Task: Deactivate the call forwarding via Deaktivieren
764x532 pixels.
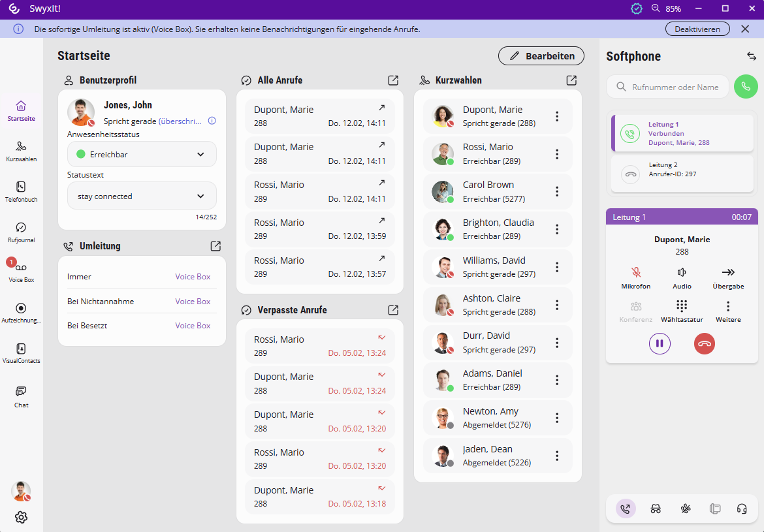Action: coord(697,29)
